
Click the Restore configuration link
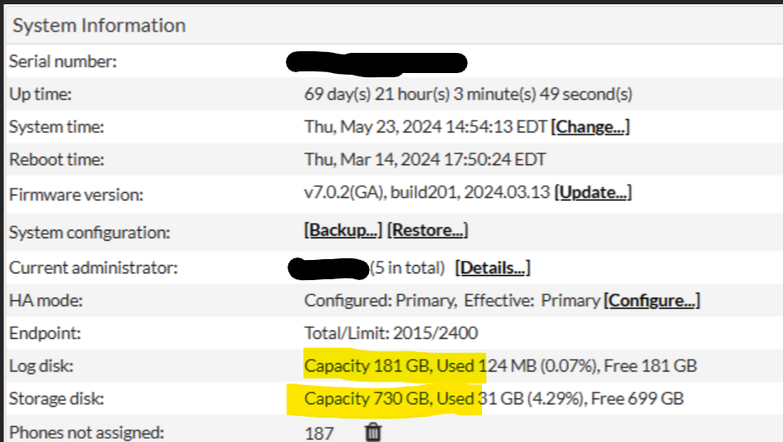click(x=427, y=230)
